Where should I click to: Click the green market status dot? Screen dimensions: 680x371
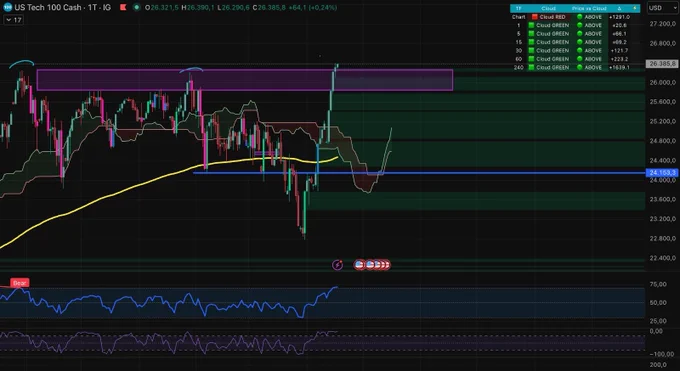[x=137, y=7]
